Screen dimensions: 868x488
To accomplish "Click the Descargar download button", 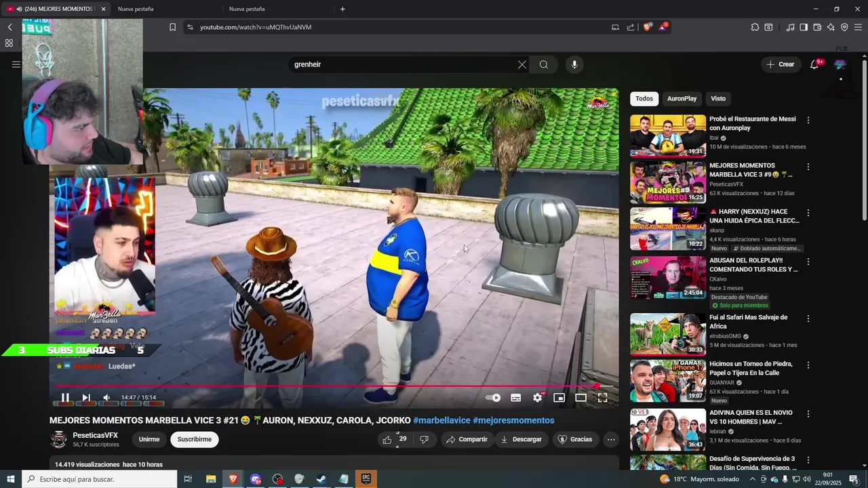I will tap(521, 439).
